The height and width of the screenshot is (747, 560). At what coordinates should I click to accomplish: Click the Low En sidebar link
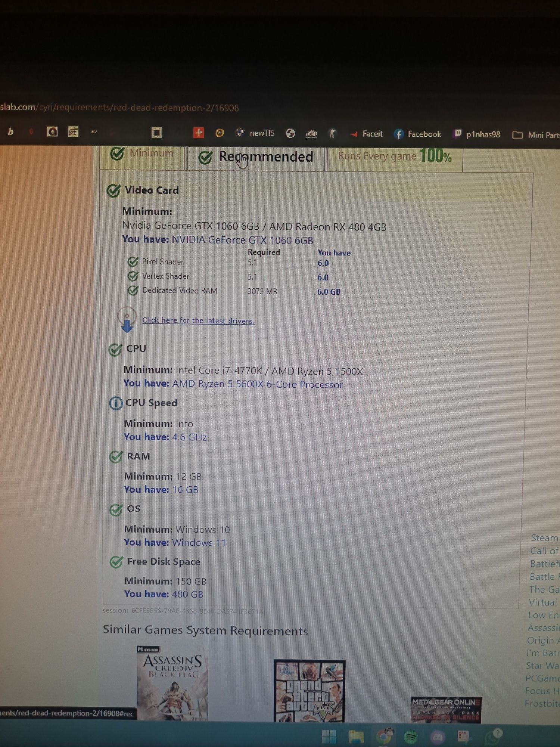[x=544, y=615]
